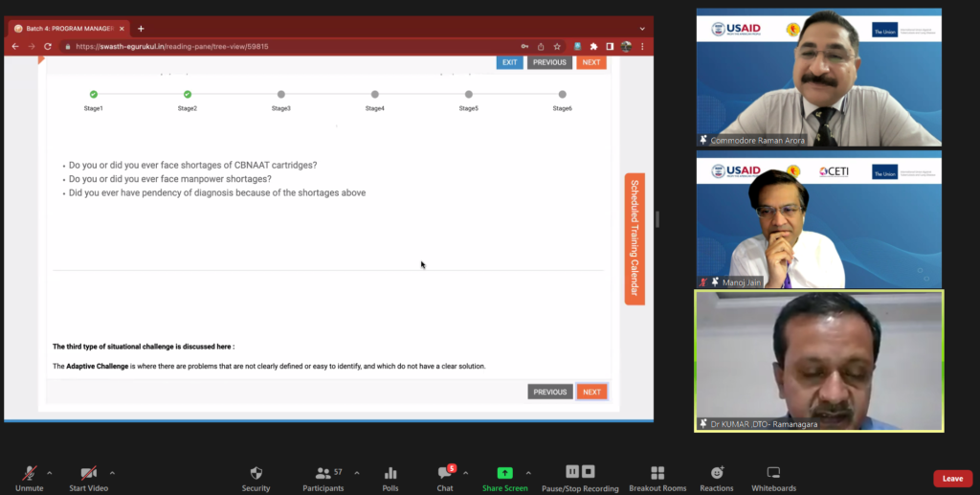Expand video options arrow next to Start Video
This screenshot has width=980, height=495.
(x=112, y=472)
